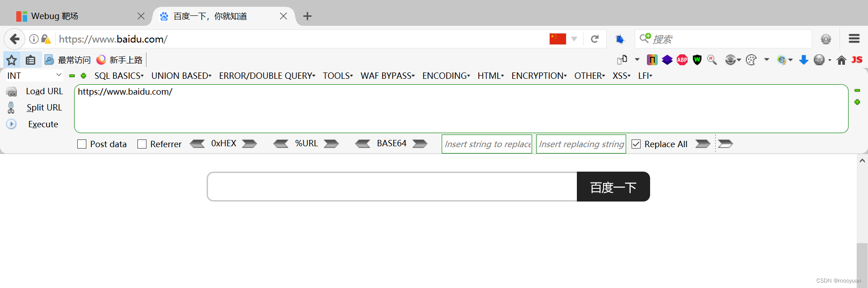This screenshot has height=288, width=868.
Task: Expand the UNION BASED menu
Action: coord(181,76)
